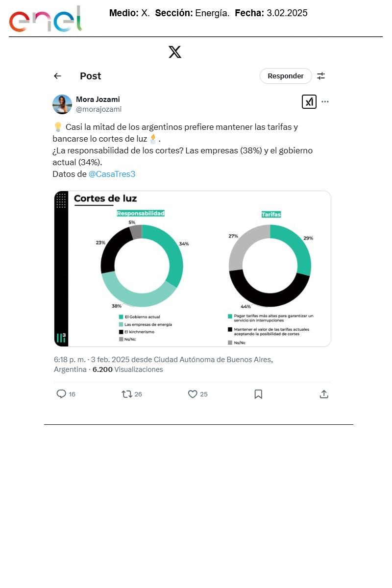Click the share upload icon

(324, 394)
